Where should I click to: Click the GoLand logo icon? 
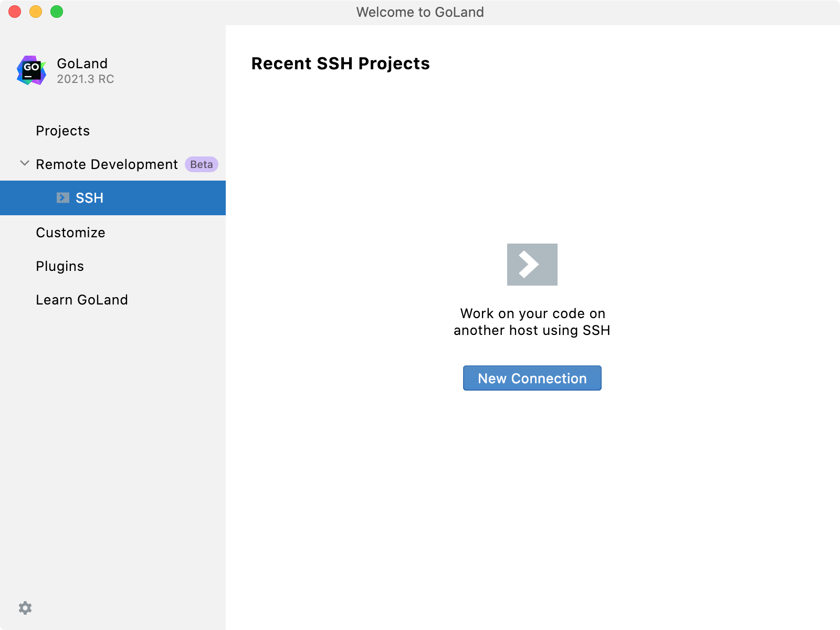click(31, 70)
